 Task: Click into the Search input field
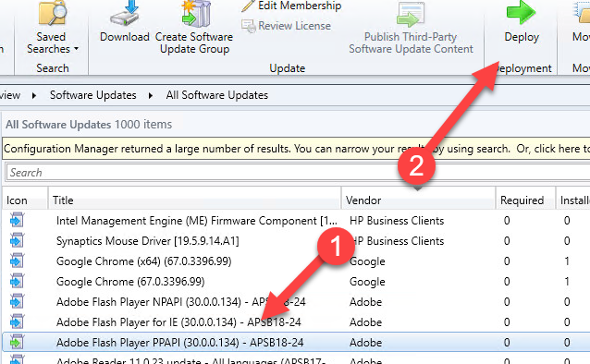[297, 173]
